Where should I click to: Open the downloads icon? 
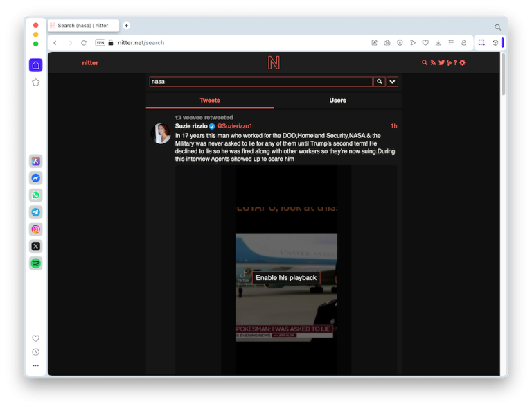coord(438,43)
